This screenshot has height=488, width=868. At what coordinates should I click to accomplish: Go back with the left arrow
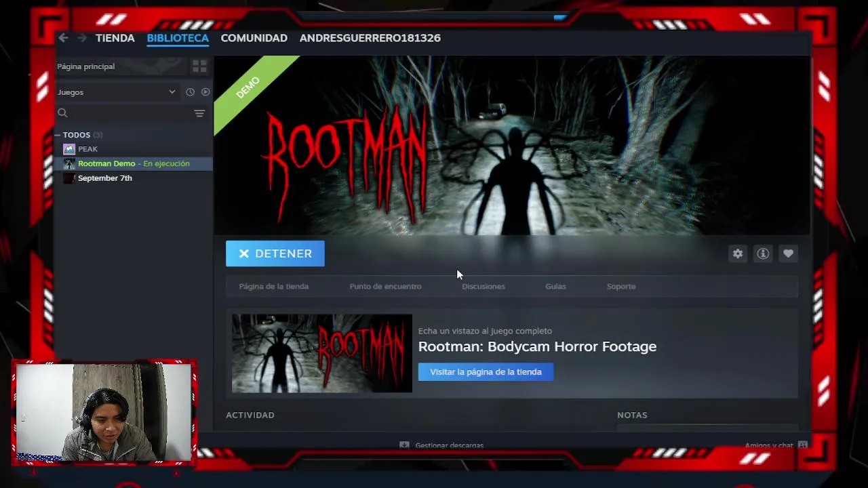(x=63, y=38)
